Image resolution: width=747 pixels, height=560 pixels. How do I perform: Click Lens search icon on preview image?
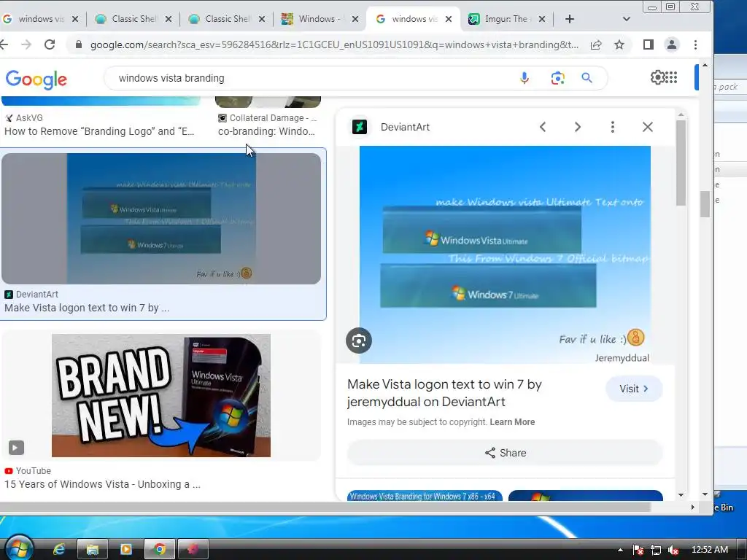pyautogui.click(x=359, y=341)
